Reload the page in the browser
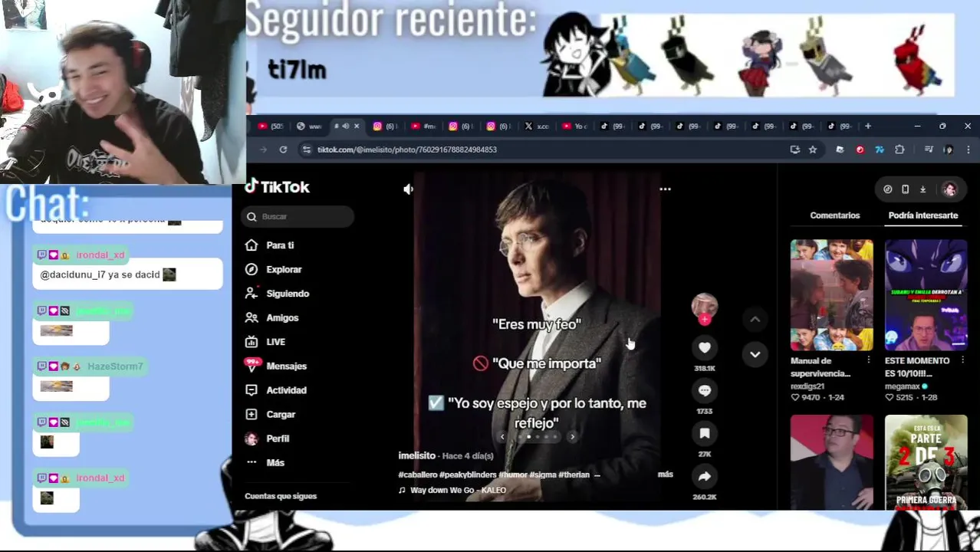Image resolution: width=980 pixels, height=552 pixels. point(283,149)
